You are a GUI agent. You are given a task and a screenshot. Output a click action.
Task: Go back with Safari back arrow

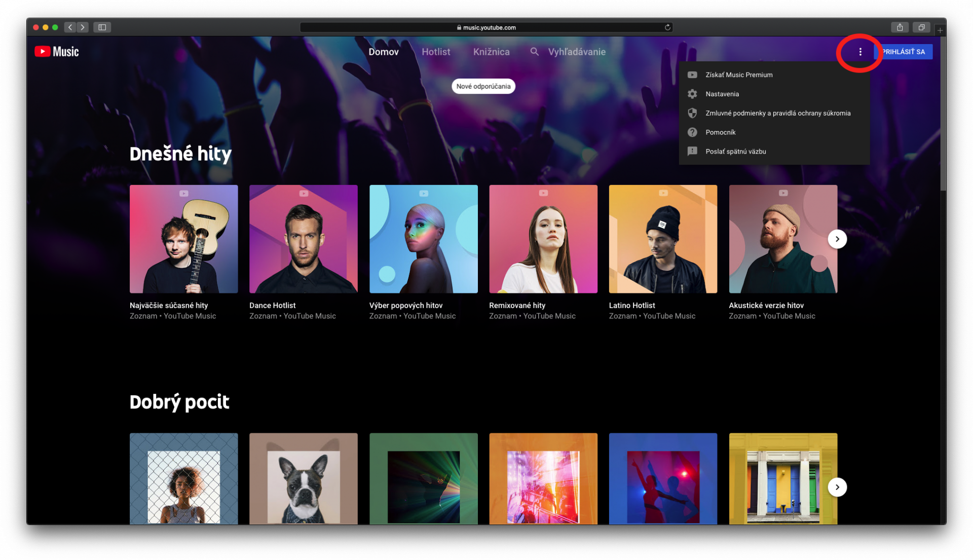tap(70, 27)
